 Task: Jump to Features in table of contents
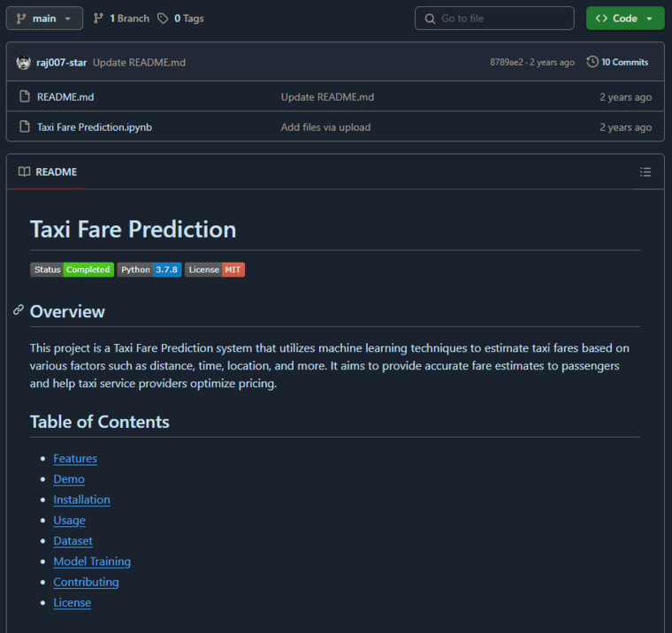(75, 459)
